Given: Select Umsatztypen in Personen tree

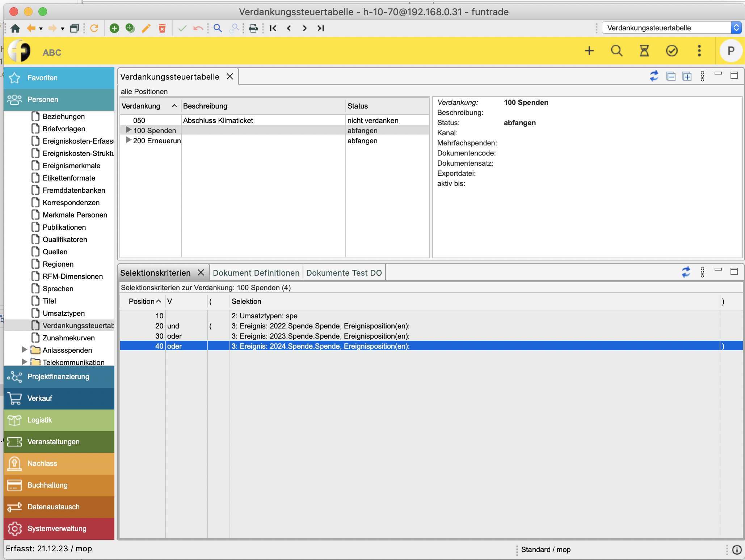Looking at the screenshot, I should point(64,313).
